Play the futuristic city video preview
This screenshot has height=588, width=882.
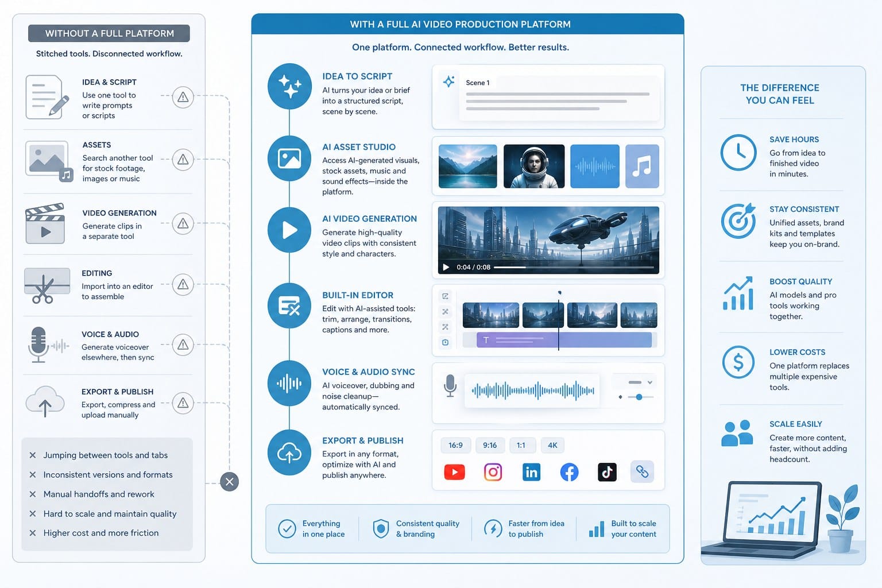pos(446,267)
